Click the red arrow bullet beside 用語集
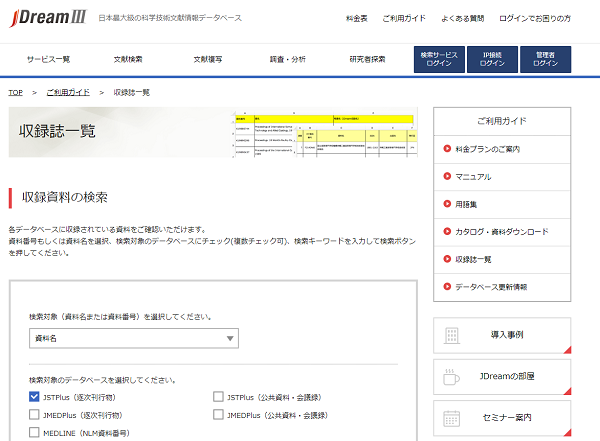The image size is (600, 441). coord(446,204)
